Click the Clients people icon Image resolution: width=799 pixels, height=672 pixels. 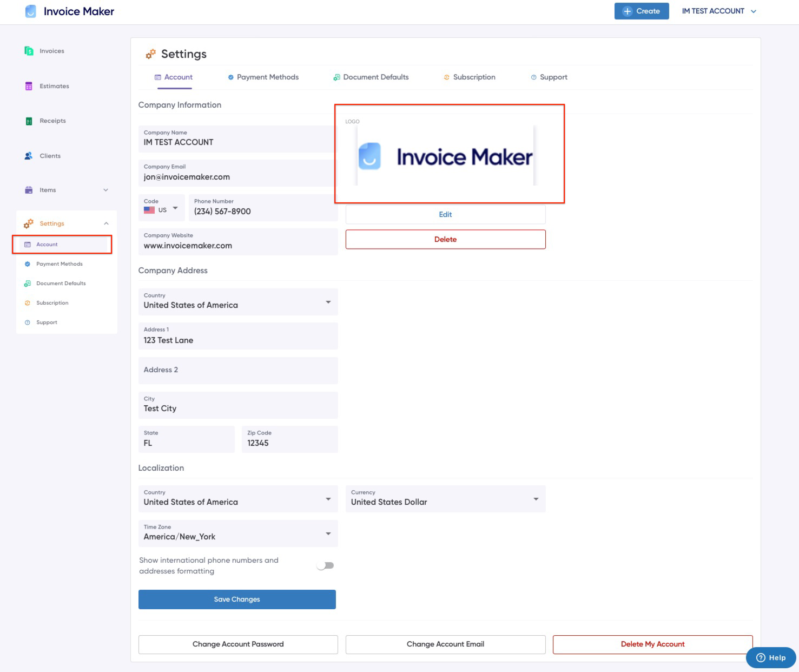coord(29,156)
